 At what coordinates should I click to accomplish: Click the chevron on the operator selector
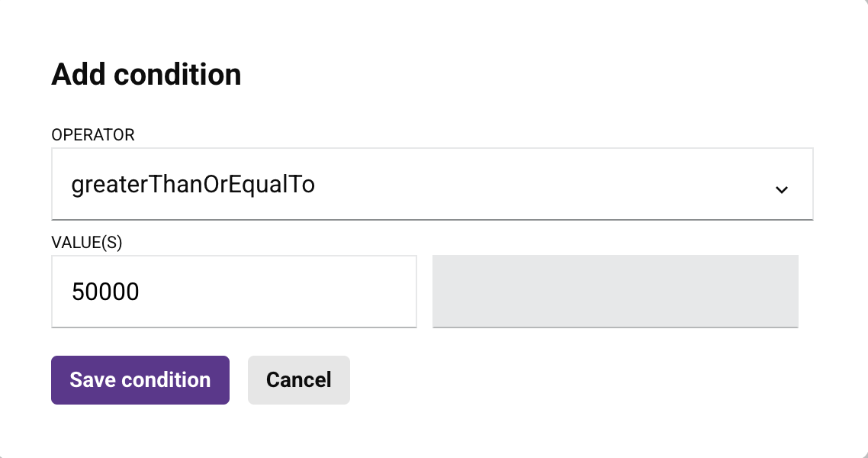coord(781,189)
